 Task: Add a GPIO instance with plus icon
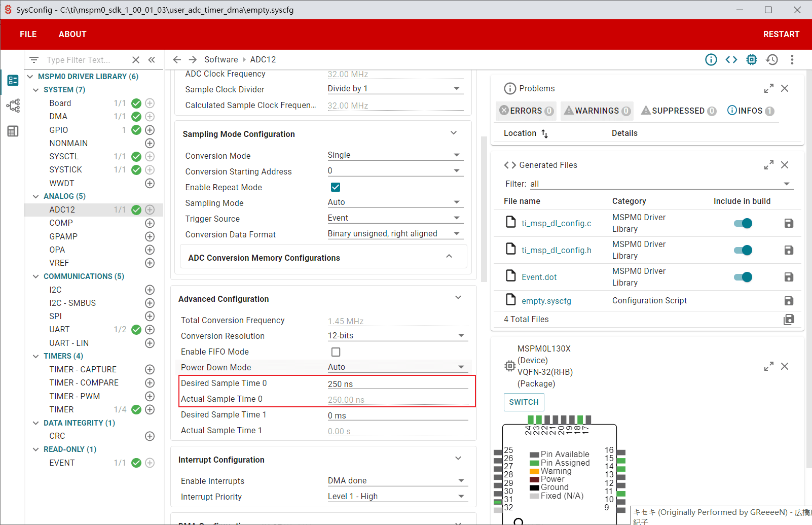(150, 130)
